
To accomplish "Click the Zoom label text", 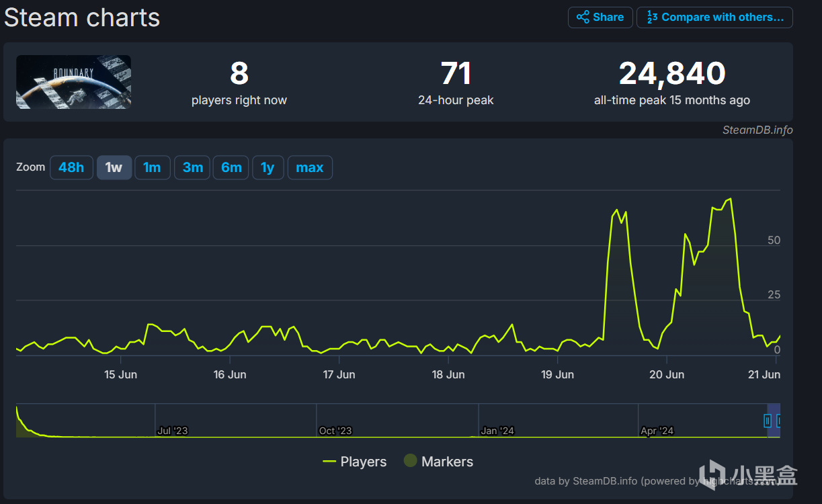I will 31,167.
